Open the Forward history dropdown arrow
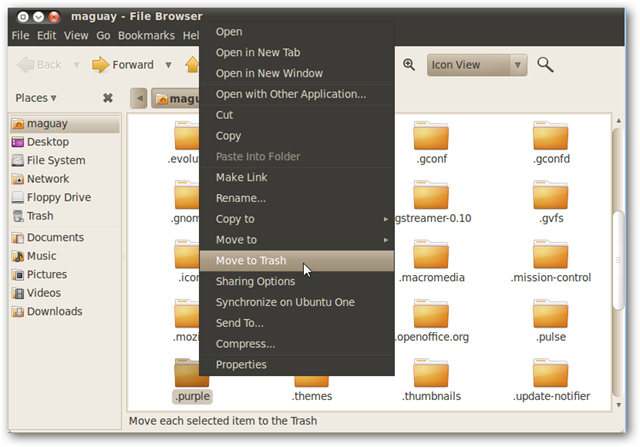The width and height of the screenshot is (640, 447). [x=169, y=65]
